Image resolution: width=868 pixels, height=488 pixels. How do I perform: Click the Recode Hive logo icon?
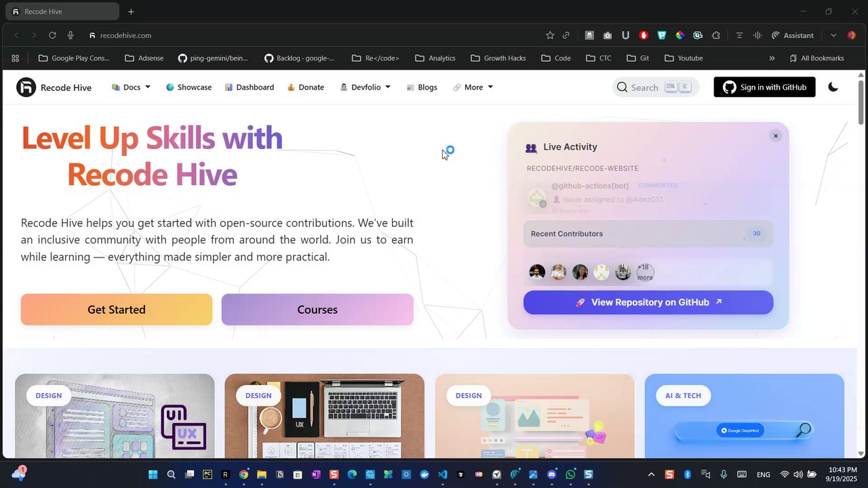click(26, 87)
